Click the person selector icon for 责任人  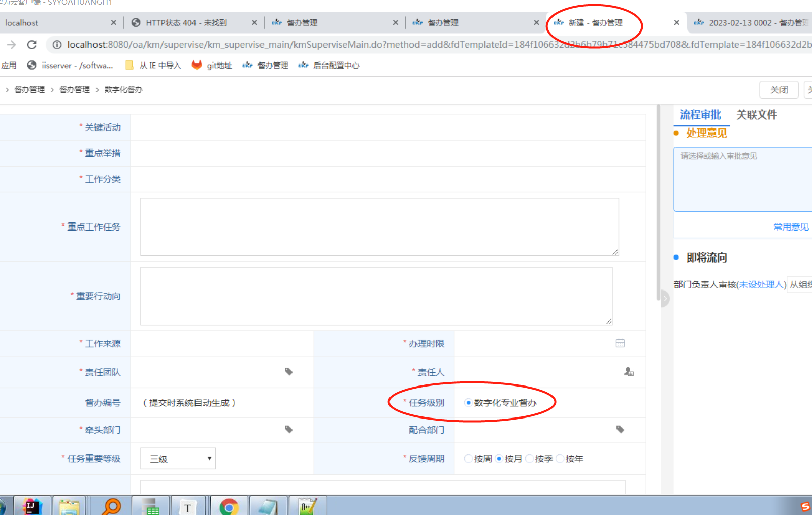point(629,372)
